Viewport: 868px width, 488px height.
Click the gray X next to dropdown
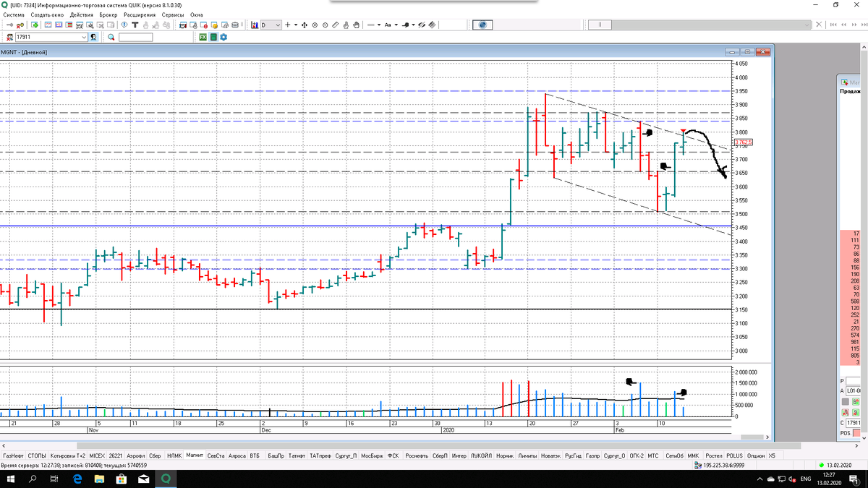819,25
